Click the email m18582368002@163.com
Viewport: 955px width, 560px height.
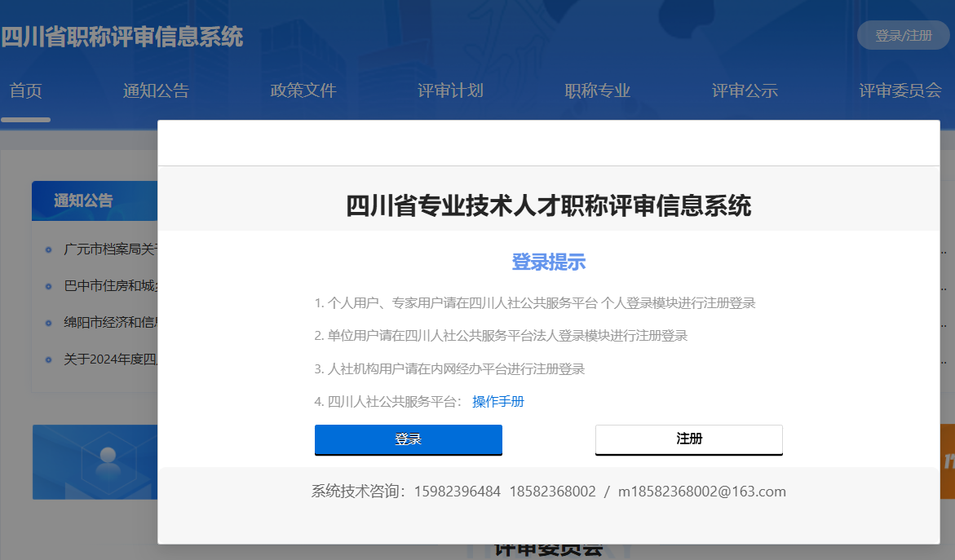tap(701, 492)
